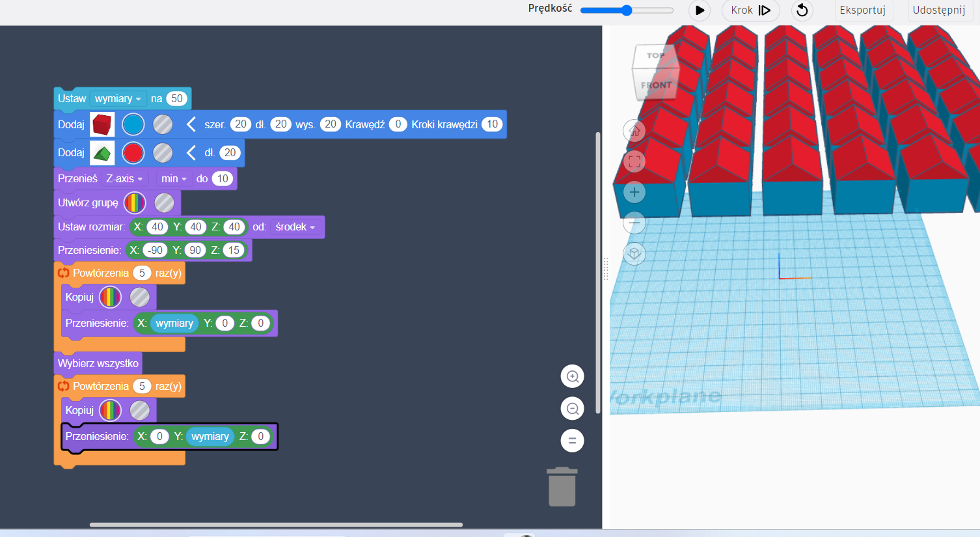Collapse the cube block parameters arrow
980x537 pixels.
coord(191,124)
